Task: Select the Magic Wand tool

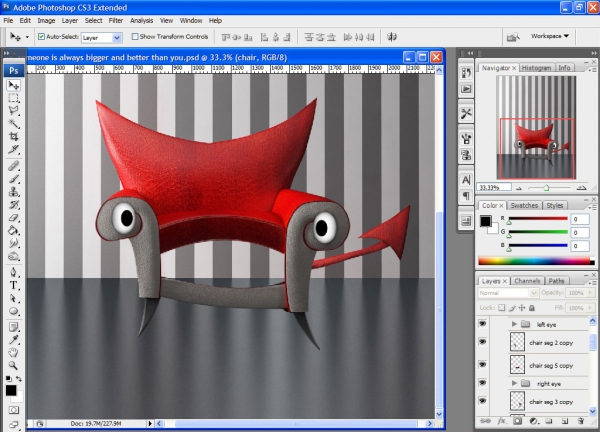Action: (14, 123)
